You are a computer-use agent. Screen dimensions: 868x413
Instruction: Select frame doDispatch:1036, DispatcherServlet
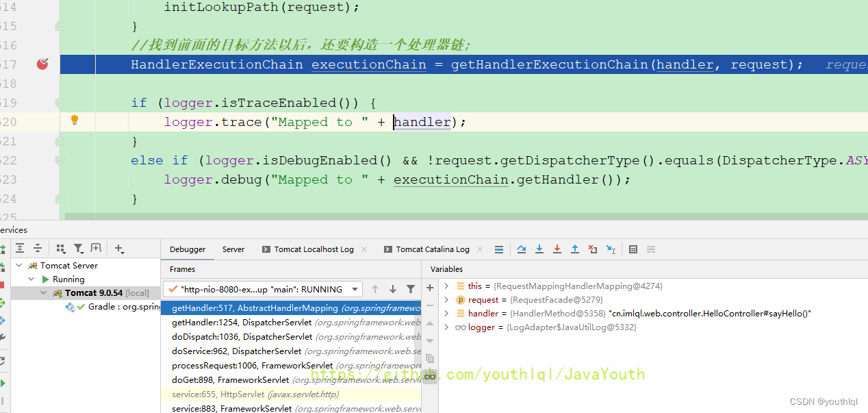coord(291,336)
